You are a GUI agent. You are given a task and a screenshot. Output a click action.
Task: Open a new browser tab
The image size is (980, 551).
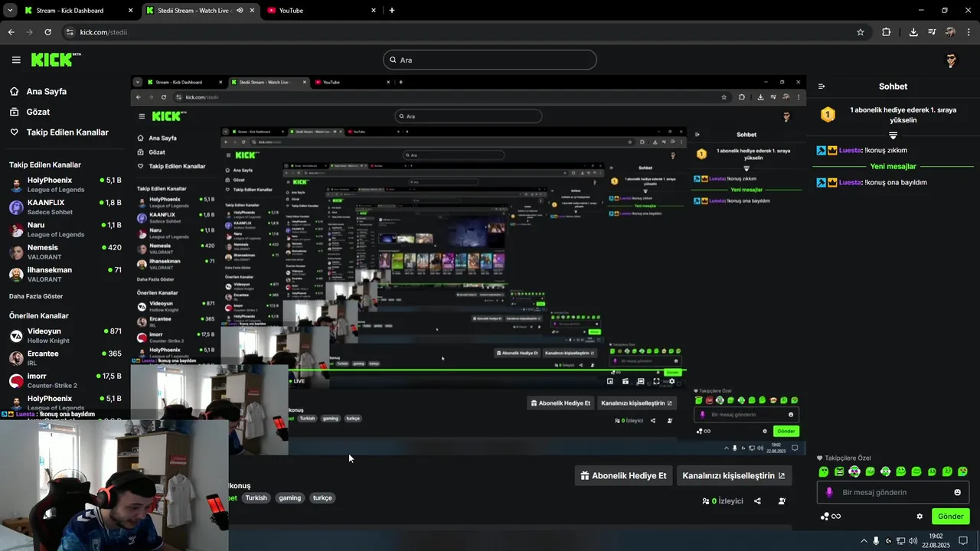pyautogui.click(x=392, y=11)
